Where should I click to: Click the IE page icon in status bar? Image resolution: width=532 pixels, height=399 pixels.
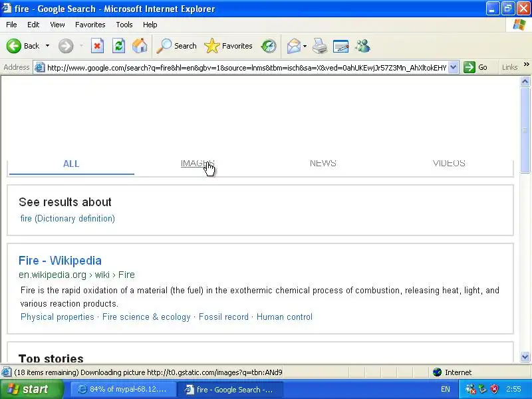pyautogui.click(x=6, y=372)
